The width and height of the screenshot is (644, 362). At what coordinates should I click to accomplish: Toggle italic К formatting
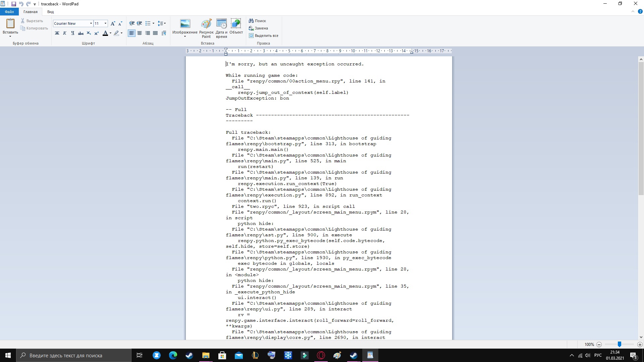pyautogui.click(x=65, y=33)
